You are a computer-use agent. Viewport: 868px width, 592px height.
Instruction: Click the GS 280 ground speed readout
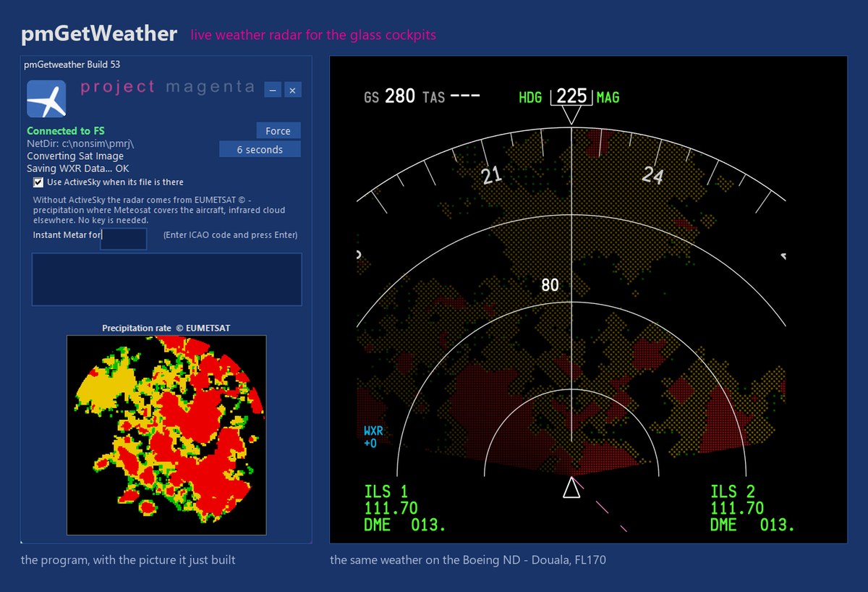389,96
